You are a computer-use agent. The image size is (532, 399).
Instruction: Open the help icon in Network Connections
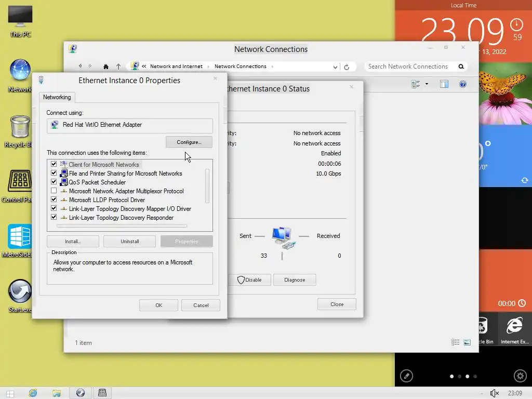(463, 84)
